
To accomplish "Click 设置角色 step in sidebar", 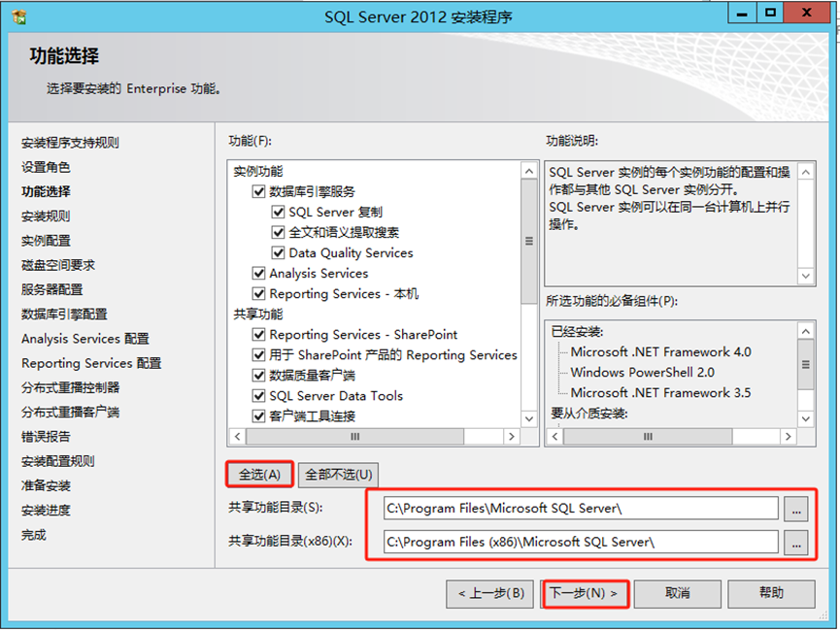I will [x=46, y=167].
